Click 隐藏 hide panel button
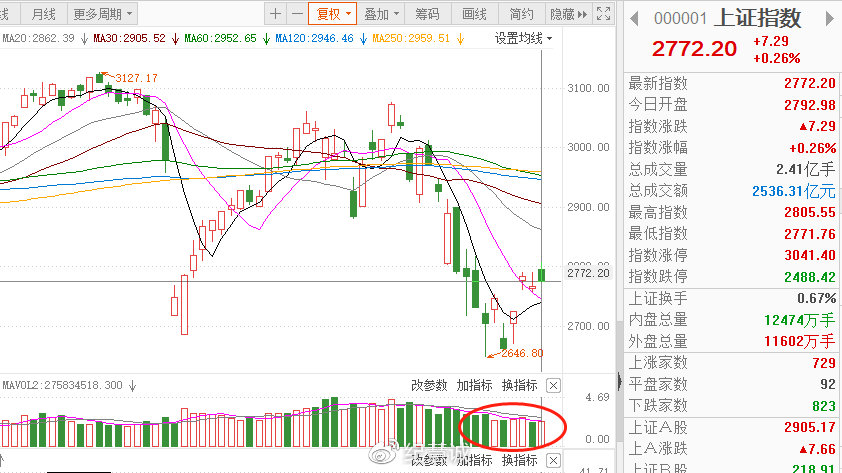The width and height of the screenshot is (842, 473). tap(569, 14)
